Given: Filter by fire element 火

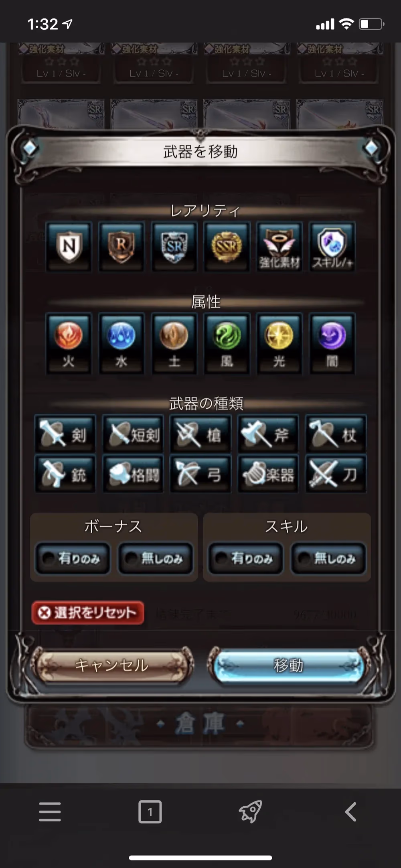Looking at the screenshot, I should point(69,343).
